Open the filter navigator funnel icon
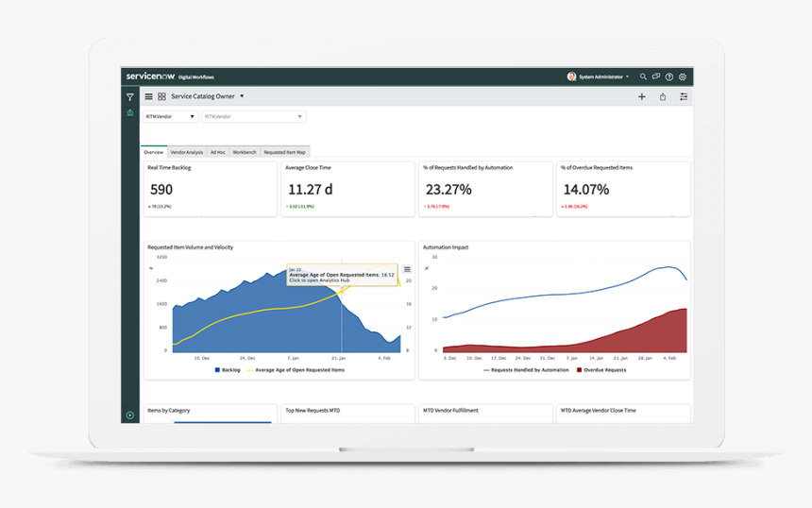This screenshot has height=508, width=812. click(x=130, y=97)
